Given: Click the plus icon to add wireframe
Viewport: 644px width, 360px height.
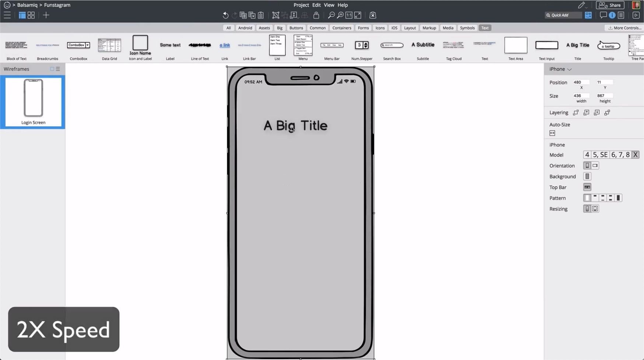Looking at the screenshot, I should click(x=46, y=15).
